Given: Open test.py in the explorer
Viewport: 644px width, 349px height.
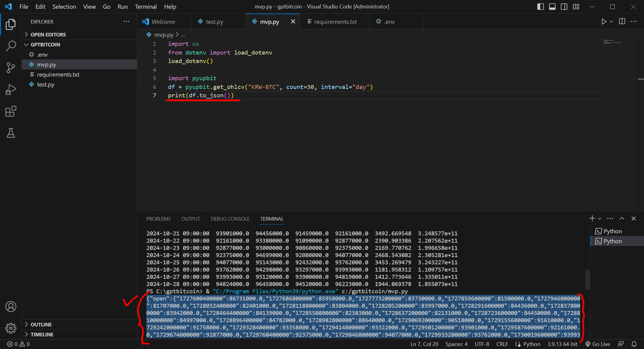Looking at the screenshot, I should [45, 84].
